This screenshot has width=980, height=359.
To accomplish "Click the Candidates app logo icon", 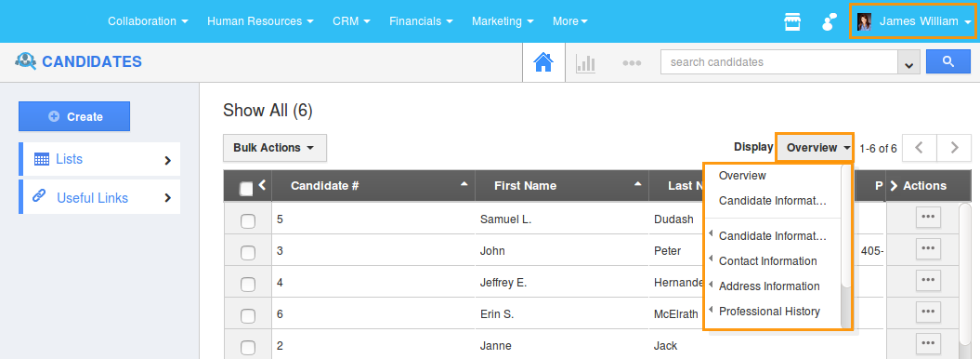I will pyautogui.click(x=25, y=61).
